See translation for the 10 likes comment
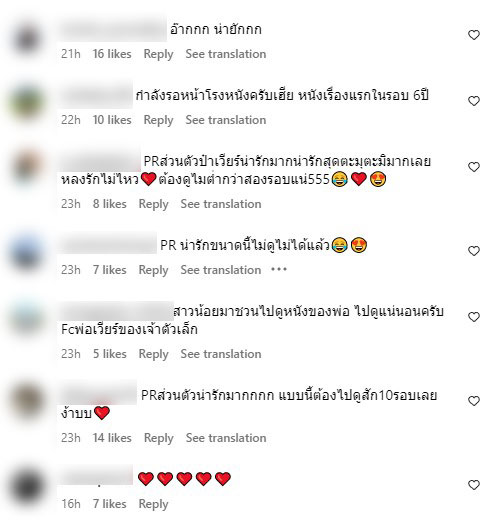The height and width of the screenshot is (531, 492). coord(226,120)
